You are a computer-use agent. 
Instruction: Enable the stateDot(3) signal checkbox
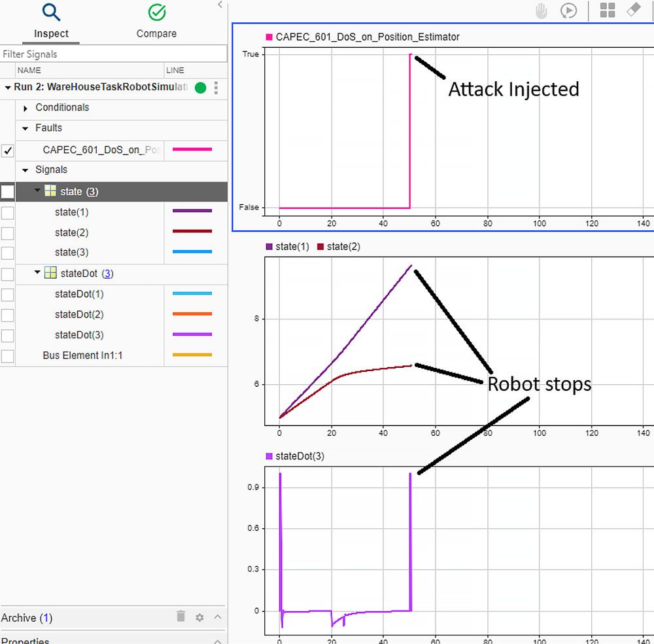tap(8, 336)
